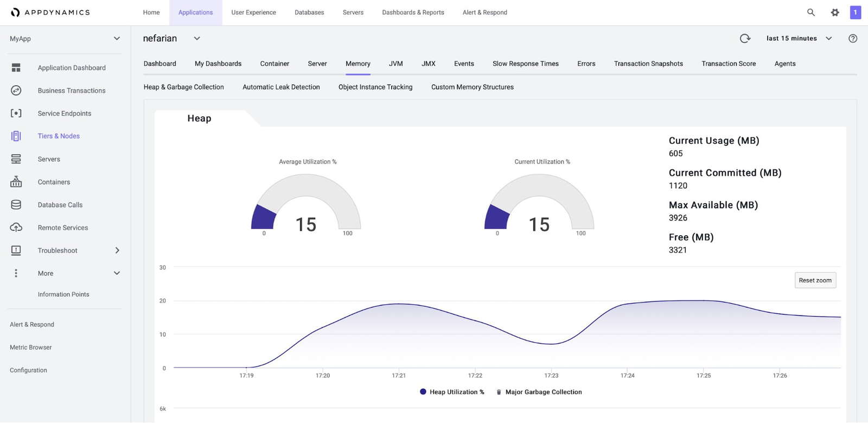Open Transaction Score tab

coord(729,64)
